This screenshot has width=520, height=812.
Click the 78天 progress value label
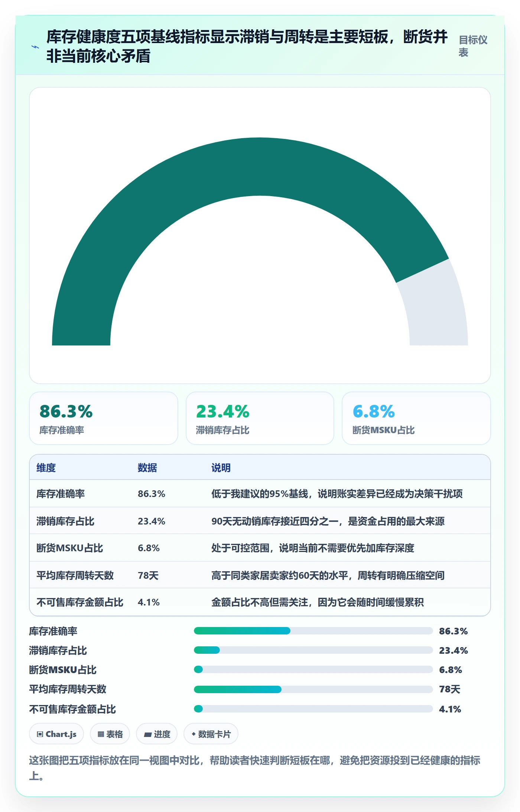pyautogui.click(x=450, y=689)
